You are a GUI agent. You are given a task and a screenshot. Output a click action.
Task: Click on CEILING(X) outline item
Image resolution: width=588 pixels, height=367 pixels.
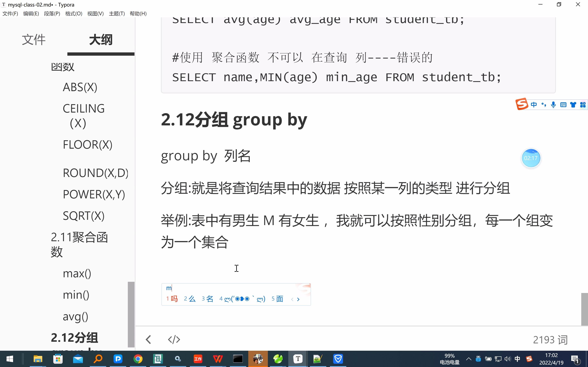pyautogui.click(x=83, y=115)
